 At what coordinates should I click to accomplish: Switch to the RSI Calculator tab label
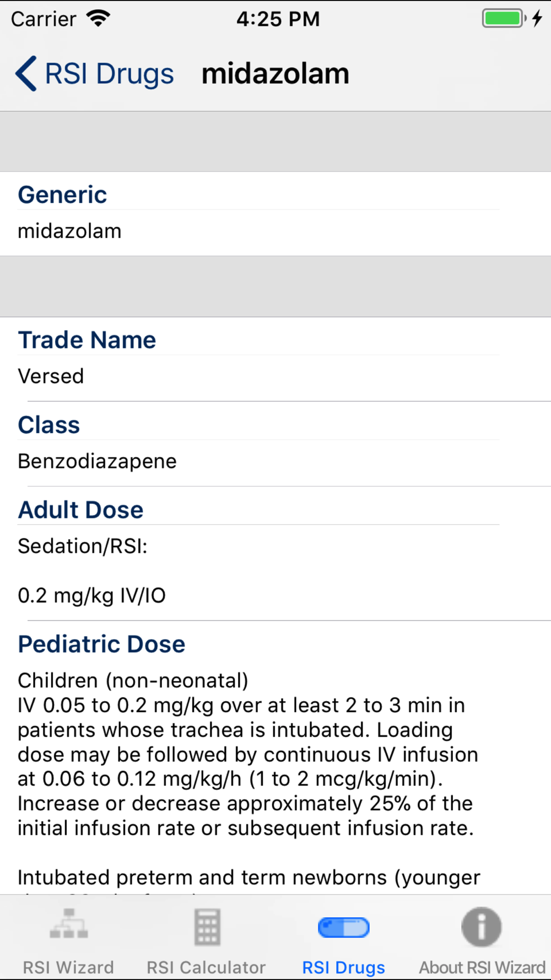pos(206,967)
